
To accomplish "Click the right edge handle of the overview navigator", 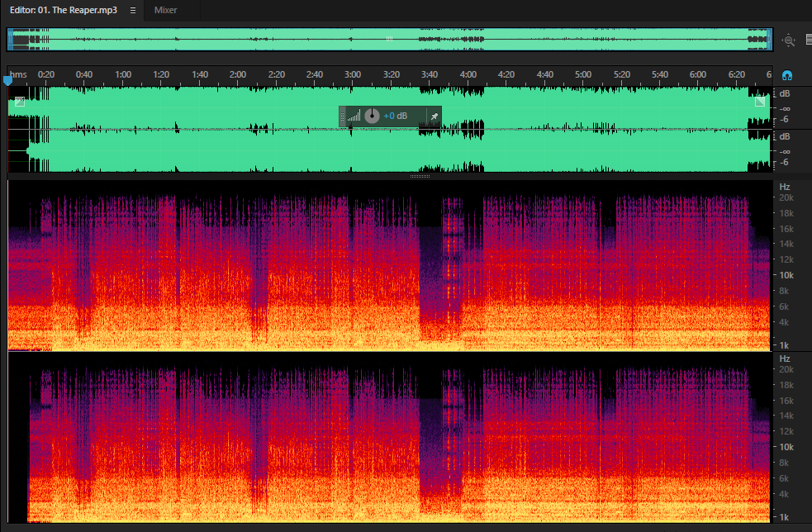I will (770, 40).
